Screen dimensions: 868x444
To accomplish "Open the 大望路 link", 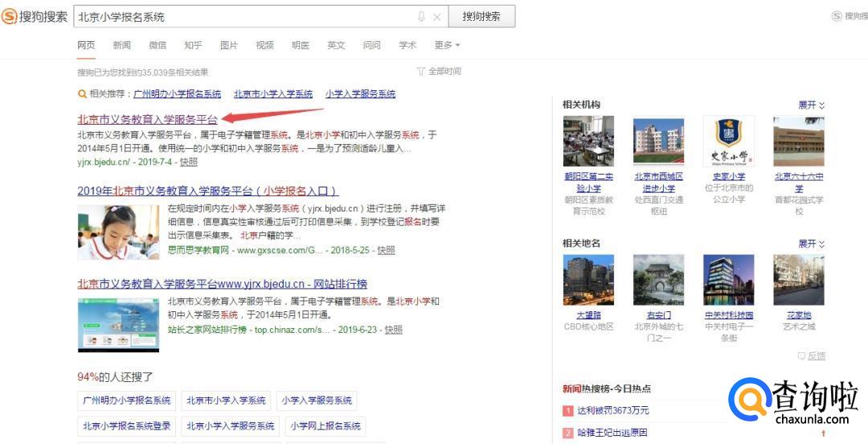I will (588, 315).
